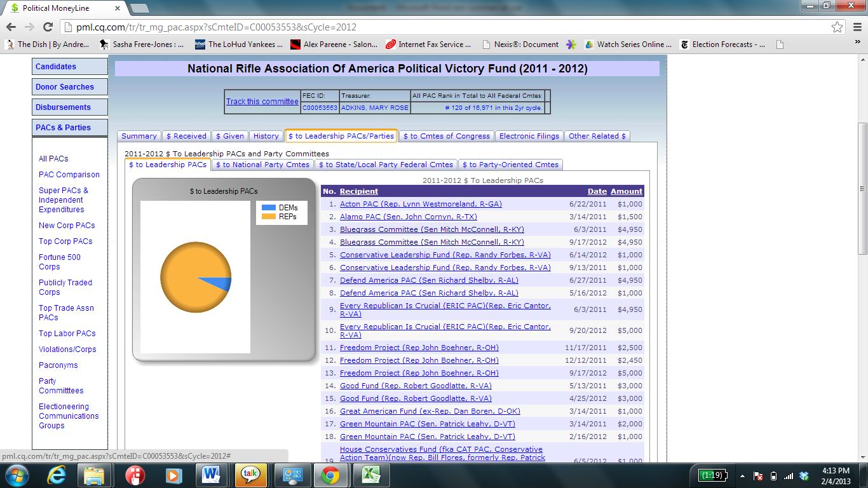Click the Track this committee link
868x488 pixels.
point(262,102)
